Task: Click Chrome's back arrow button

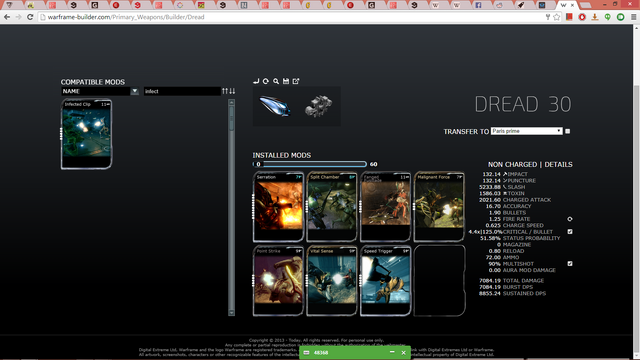Action: [7, 17]
